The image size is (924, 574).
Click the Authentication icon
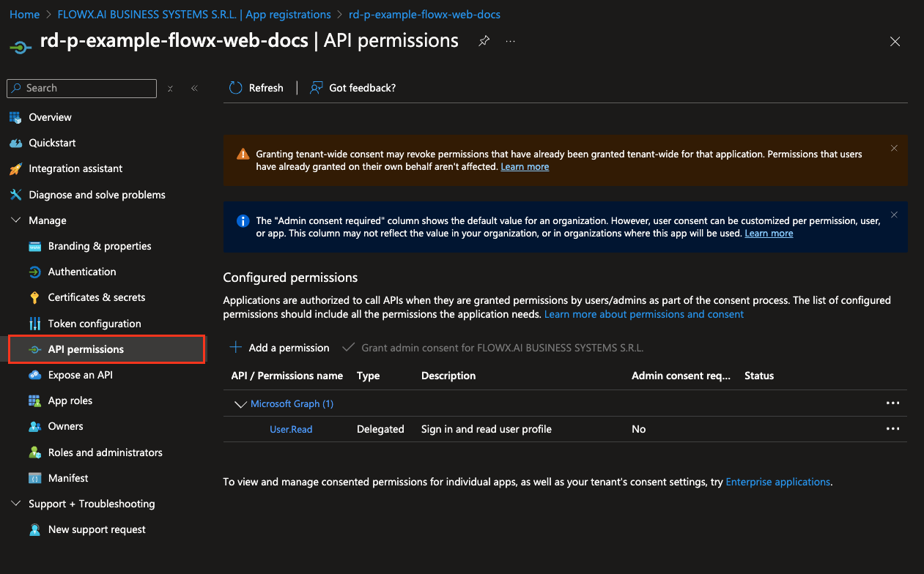[x=34, y=272]
